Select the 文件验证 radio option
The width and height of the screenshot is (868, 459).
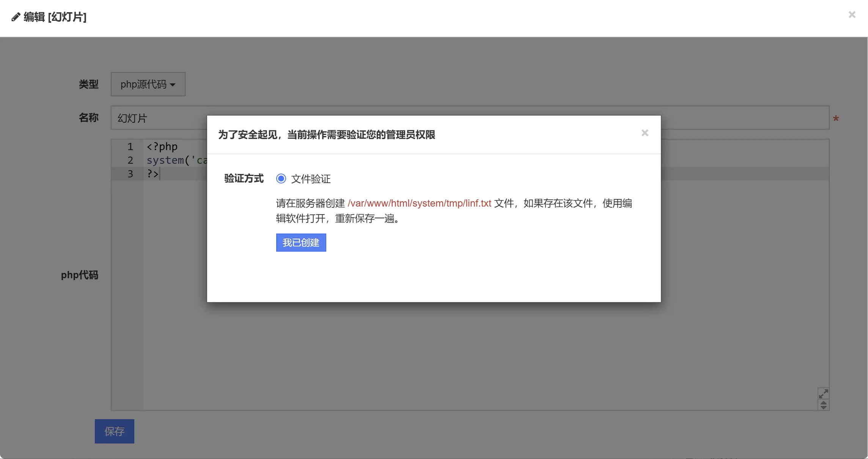tap(281, 179)
